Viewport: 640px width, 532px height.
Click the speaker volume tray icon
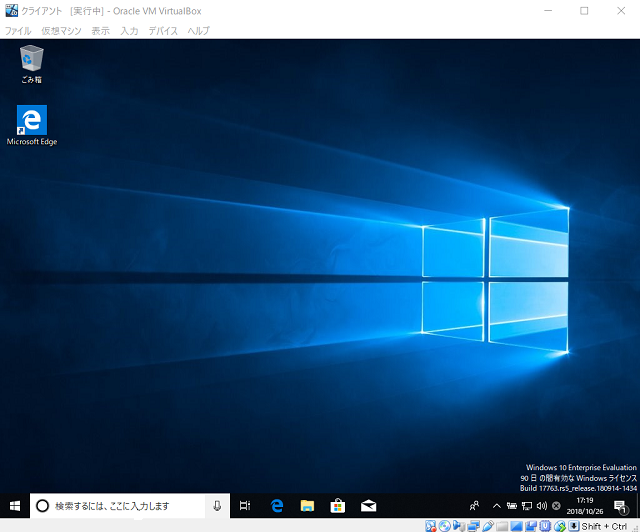541,506
